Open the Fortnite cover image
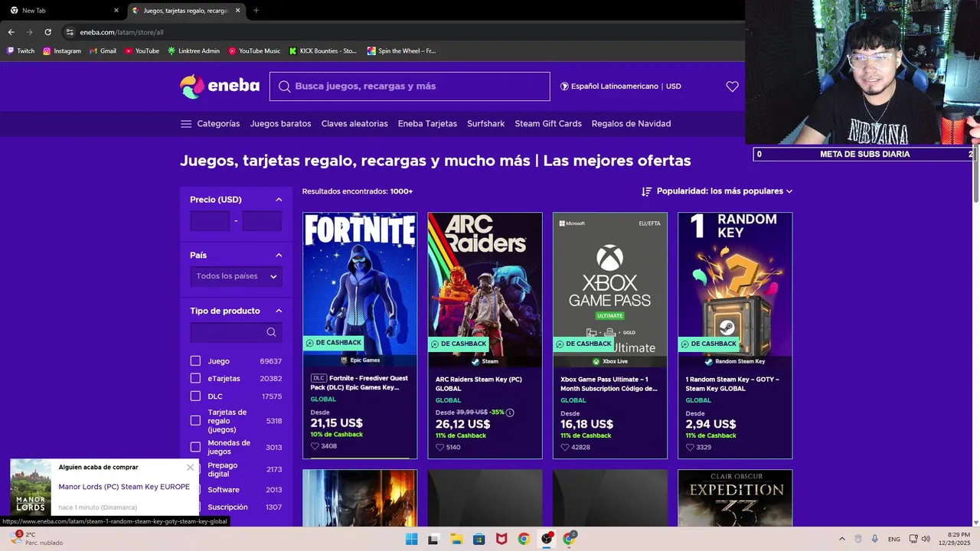The image size is (980, 551). coord(360,284)
